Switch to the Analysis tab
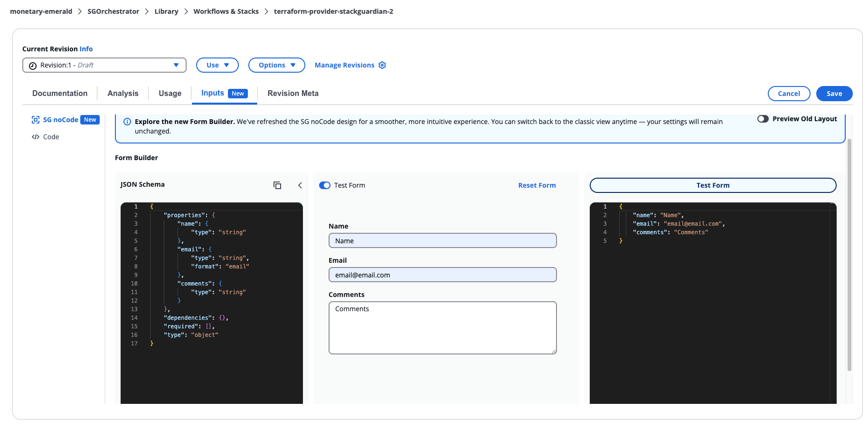 (123, 94)
